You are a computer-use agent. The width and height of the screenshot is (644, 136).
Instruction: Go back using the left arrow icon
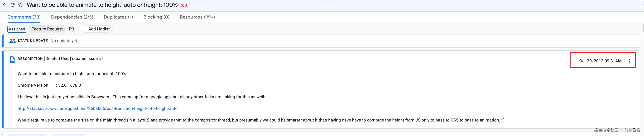pos(5,5)
